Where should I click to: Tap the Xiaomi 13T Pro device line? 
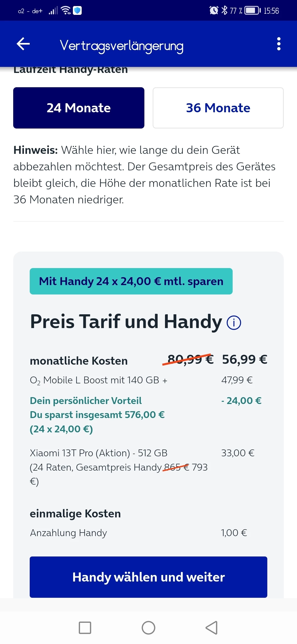coord(98,453)
